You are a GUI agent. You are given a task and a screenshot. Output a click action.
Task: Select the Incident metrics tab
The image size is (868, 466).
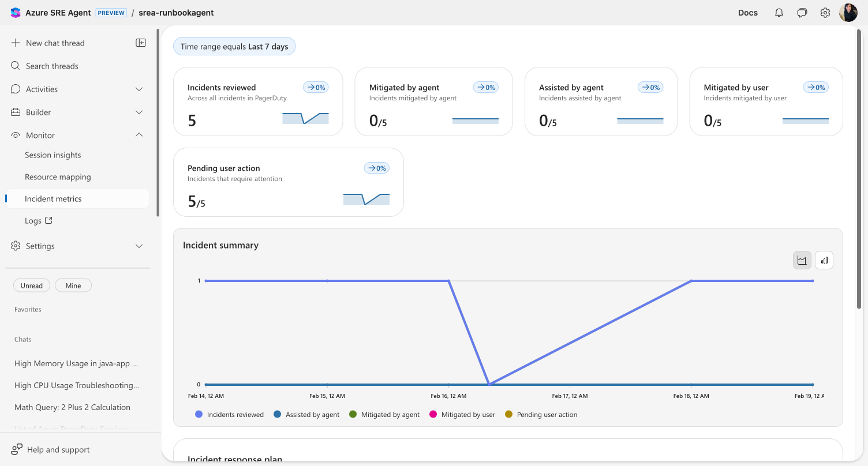pos(53,198)
